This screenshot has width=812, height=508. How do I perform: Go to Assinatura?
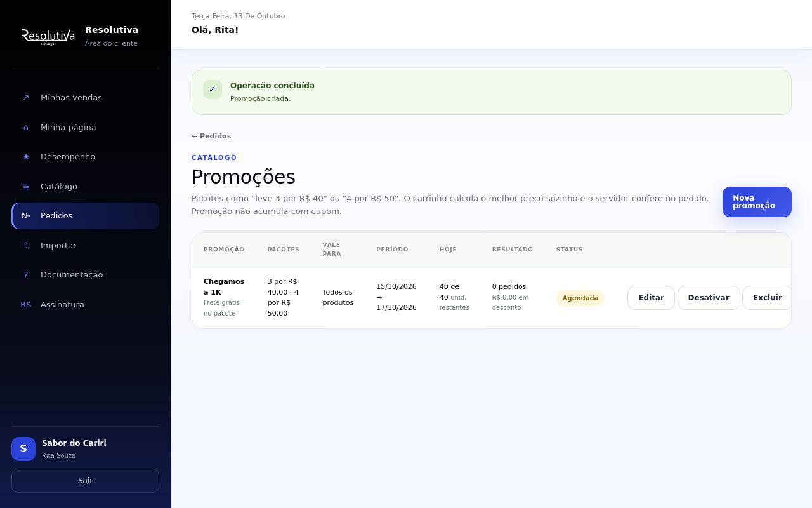[x=86, y=305]
